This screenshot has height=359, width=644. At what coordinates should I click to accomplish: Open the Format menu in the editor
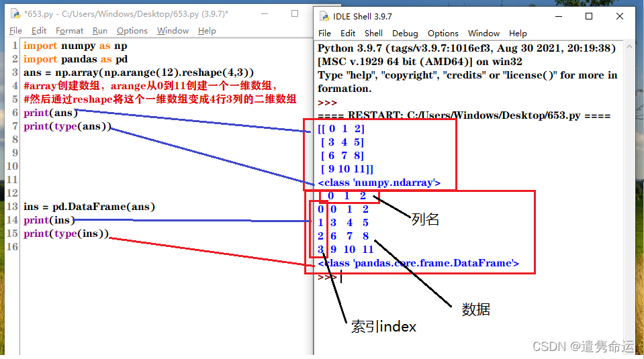pos(69,31)
